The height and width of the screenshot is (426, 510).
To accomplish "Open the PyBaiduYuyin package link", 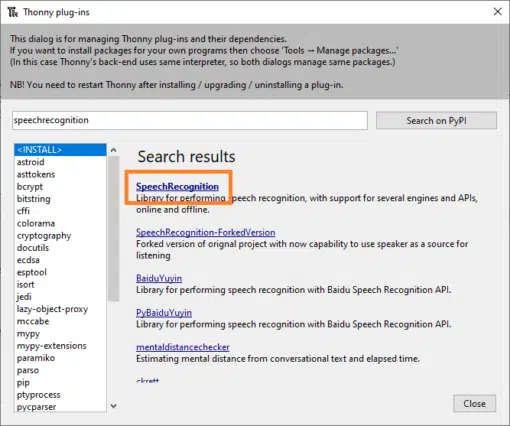I will pos(164,313).
